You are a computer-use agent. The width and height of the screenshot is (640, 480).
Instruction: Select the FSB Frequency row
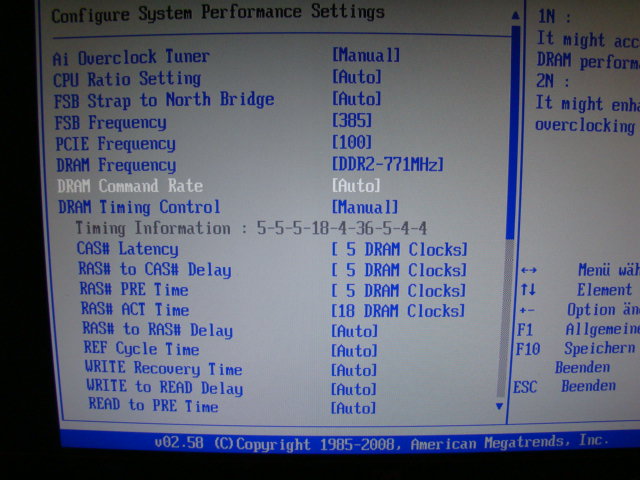click(111, 122)
